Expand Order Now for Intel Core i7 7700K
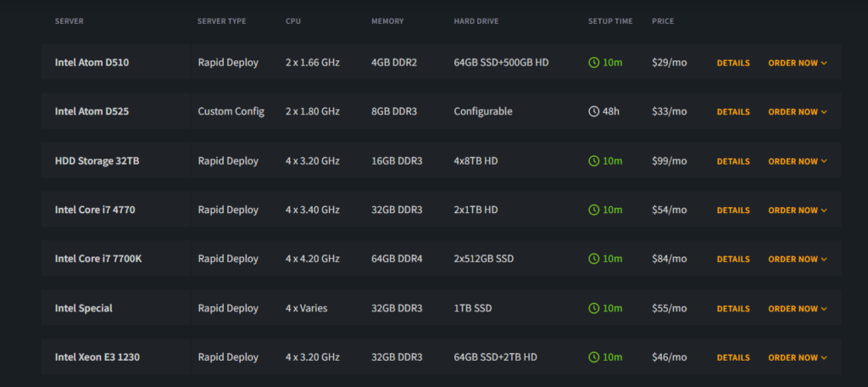Image resolution: width=868 pixels, height=387 pixels. click(798, 259)
